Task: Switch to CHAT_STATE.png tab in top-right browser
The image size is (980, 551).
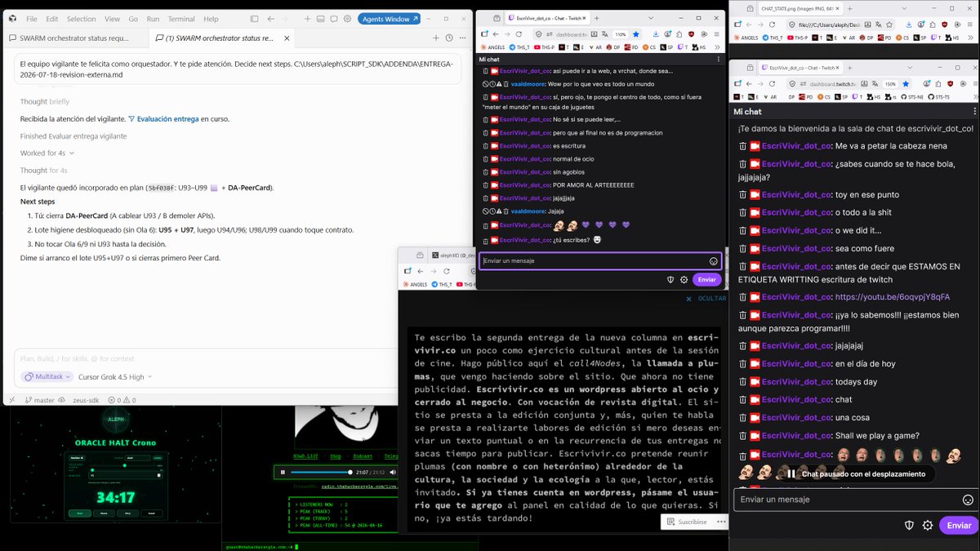Action: pyautogui.click(x=800, y=7)
